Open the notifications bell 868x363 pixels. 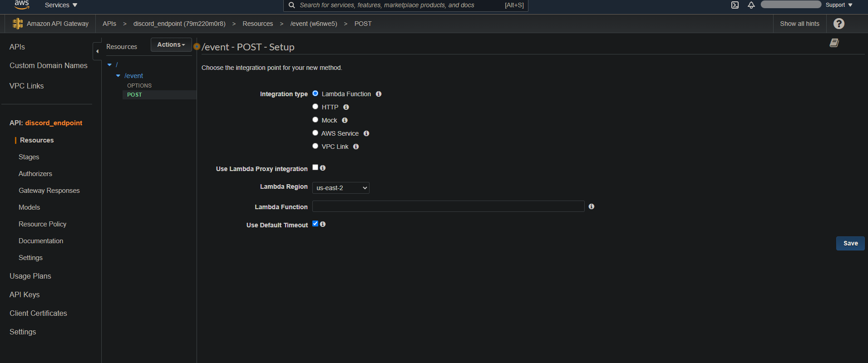pos(751,5)
